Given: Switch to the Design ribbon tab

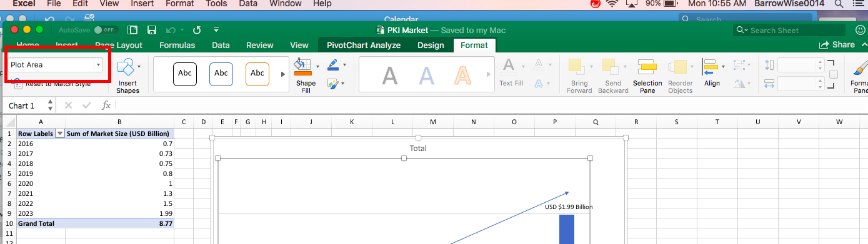Looking at the screenshot, I should tap(431, 45).
